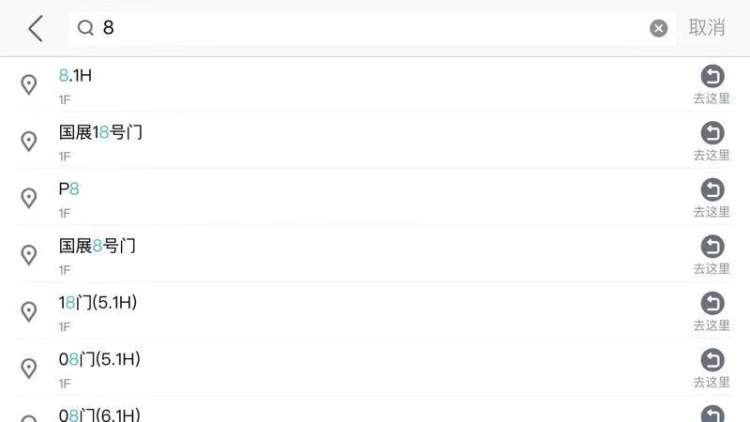
Task: Tap 去这里 icon for 18门(5.1H)
Action: (712, 311)
